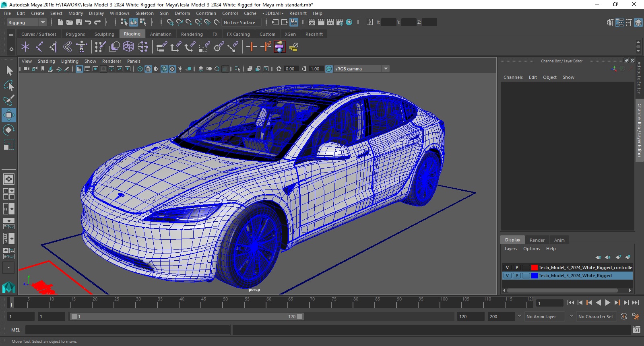Viewport: 644px width, 346px height.
Task: Open the shelf tab list menu
Action: coord(11,35)
